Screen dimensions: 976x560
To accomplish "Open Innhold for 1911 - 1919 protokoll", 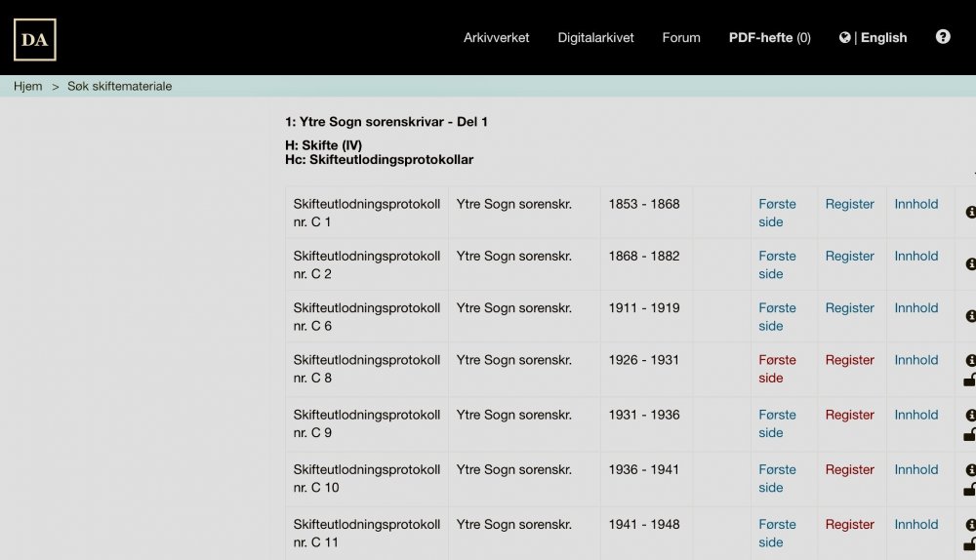I will 915,307.
